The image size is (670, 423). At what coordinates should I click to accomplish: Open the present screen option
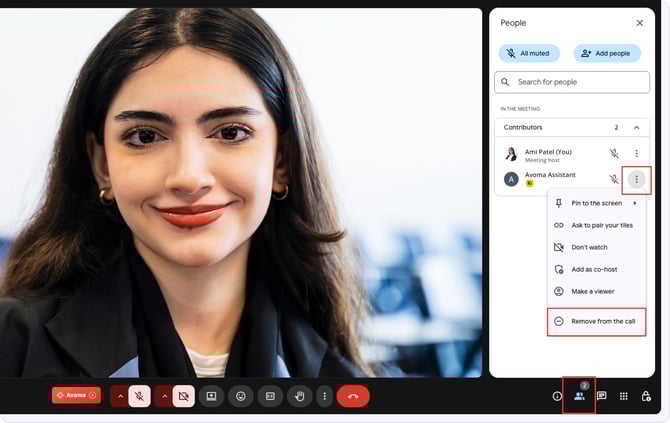(211, 396)
